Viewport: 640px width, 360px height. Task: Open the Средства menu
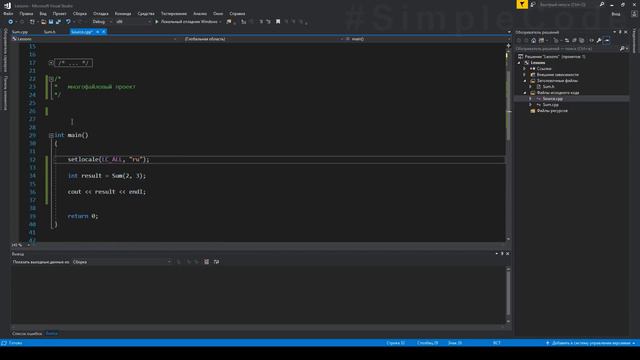(x=146, y=13)
